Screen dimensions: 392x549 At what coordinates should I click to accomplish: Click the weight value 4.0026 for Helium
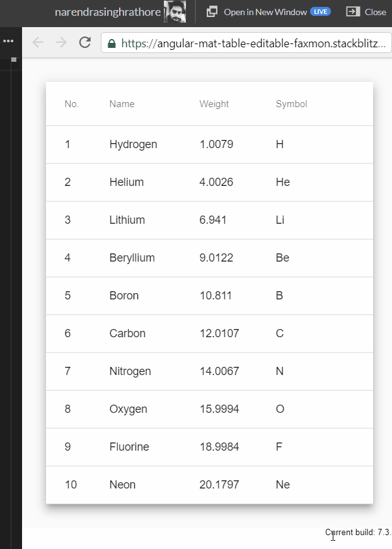(x=217, y=182)
